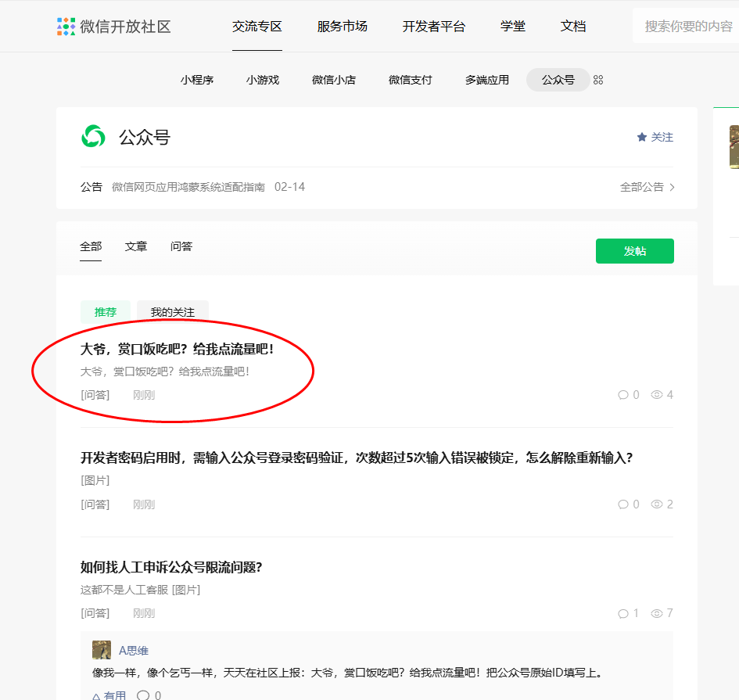Click the 微信开放社区 logo icon
The image size is (739, 700).
(x=66, y=27)
